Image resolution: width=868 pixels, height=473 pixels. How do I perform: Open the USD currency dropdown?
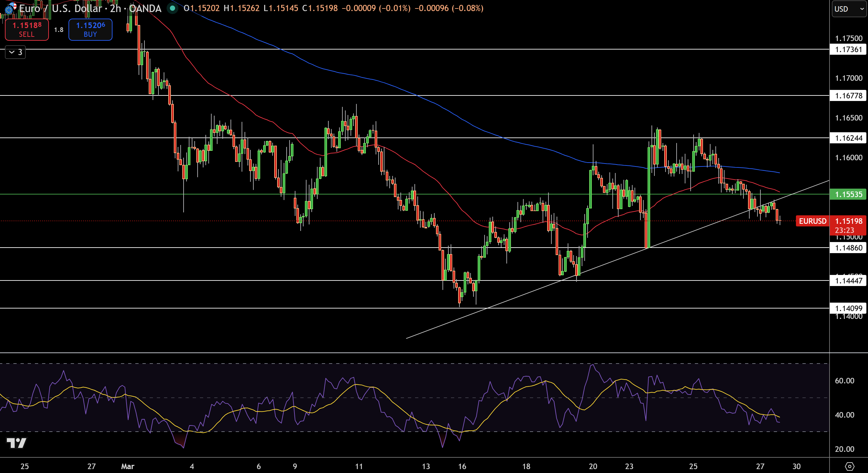[x=849, y=9]
